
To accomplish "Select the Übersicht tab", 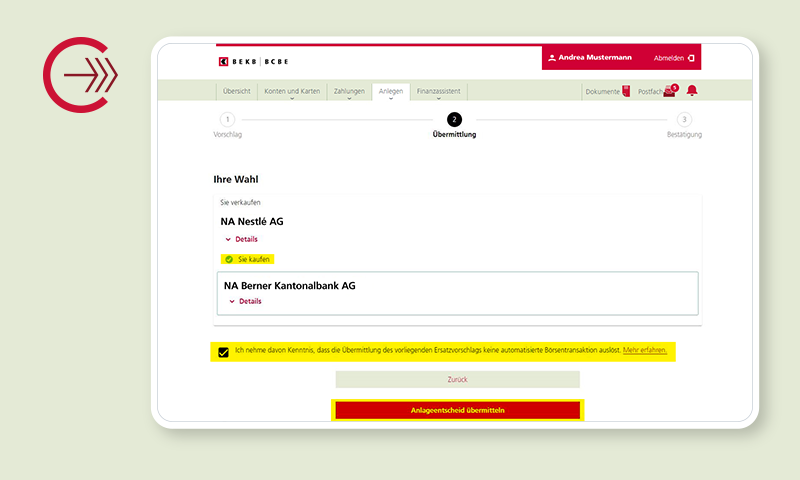I will pyautogui.click(x=236, y=92).
